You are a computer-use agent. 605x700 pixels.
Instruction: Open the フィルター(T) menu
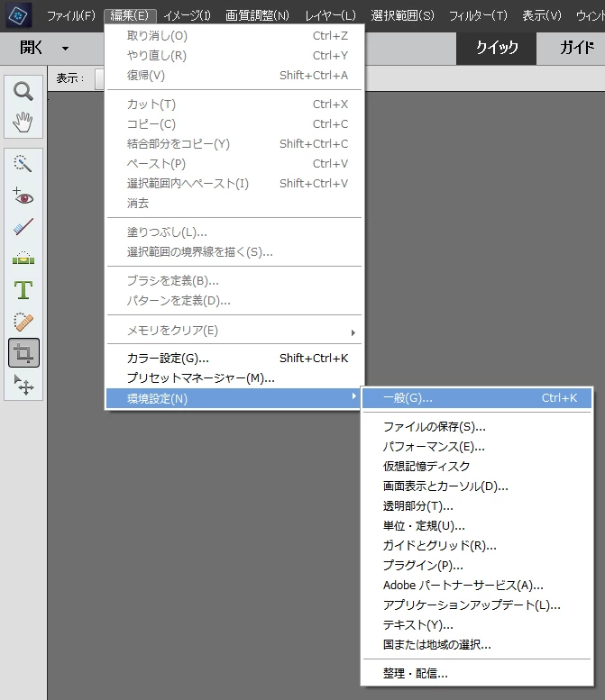(479, 16)
